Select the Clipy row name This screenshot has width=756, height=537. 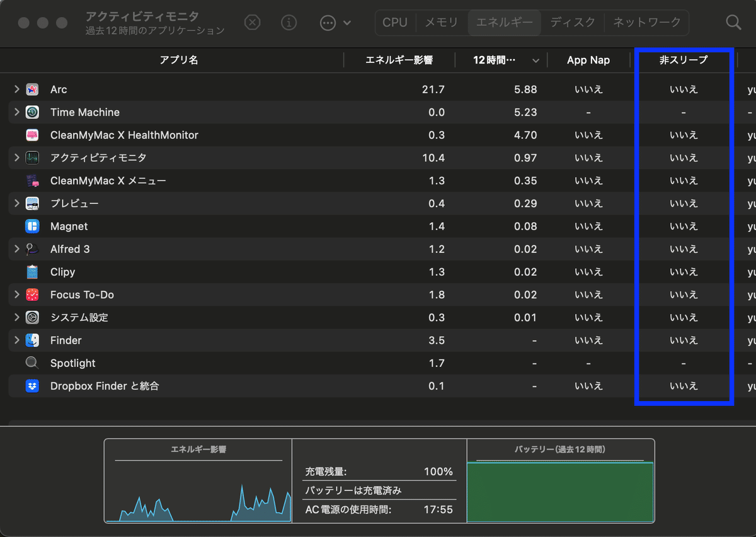(63, 272)
